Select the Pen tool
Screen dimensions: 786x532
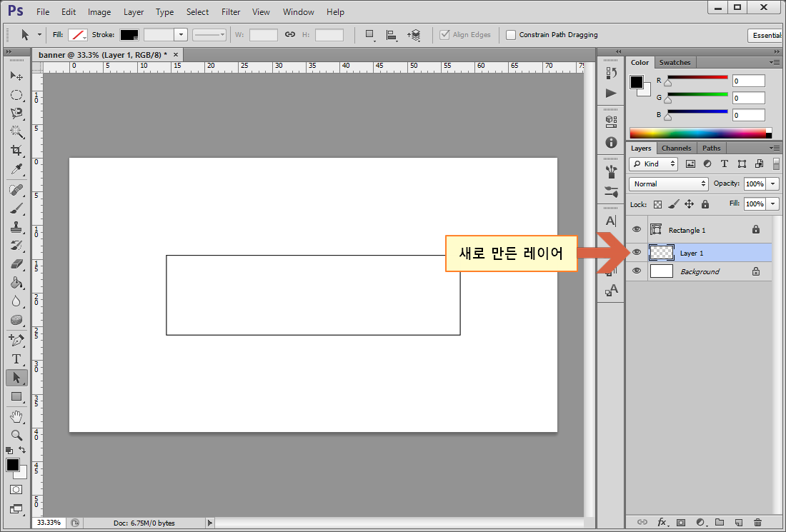click(x=16, y=341)
